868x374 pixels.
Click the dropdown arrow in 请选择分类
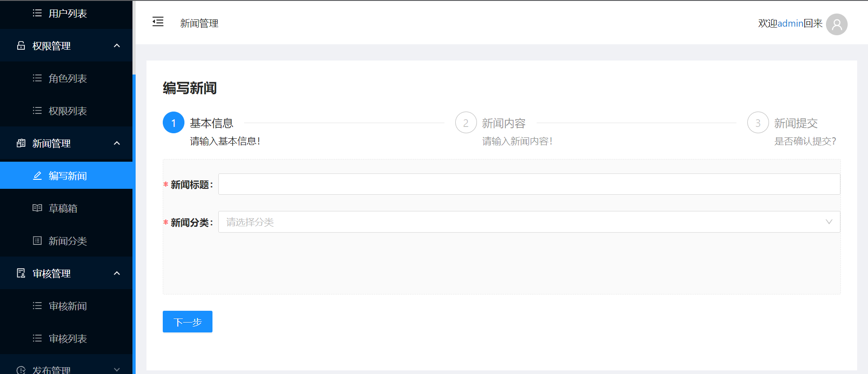point(829,222)
